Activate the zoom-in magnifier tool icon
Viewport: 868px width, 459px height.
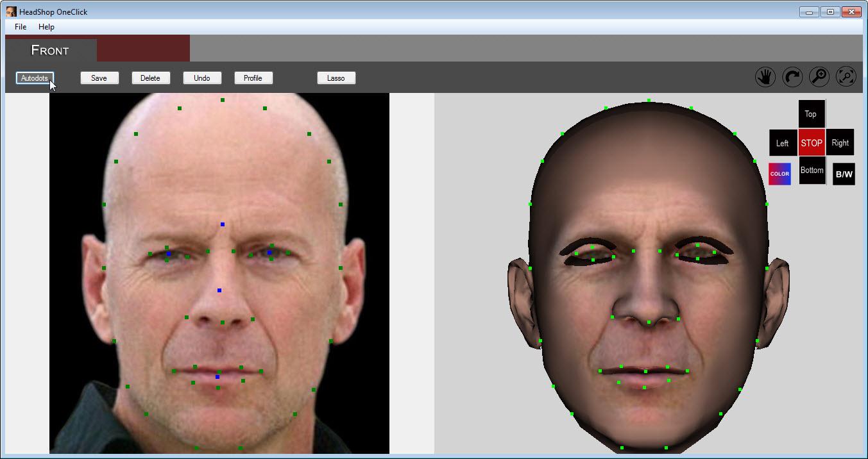coord(819,78)
